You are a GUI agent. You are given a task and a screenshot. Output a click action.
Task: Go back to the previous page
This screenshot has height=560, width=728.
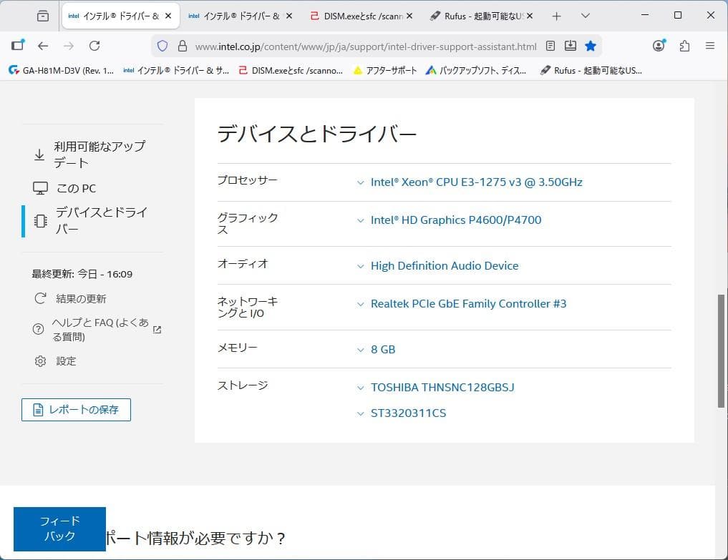(x=43, y=46)
